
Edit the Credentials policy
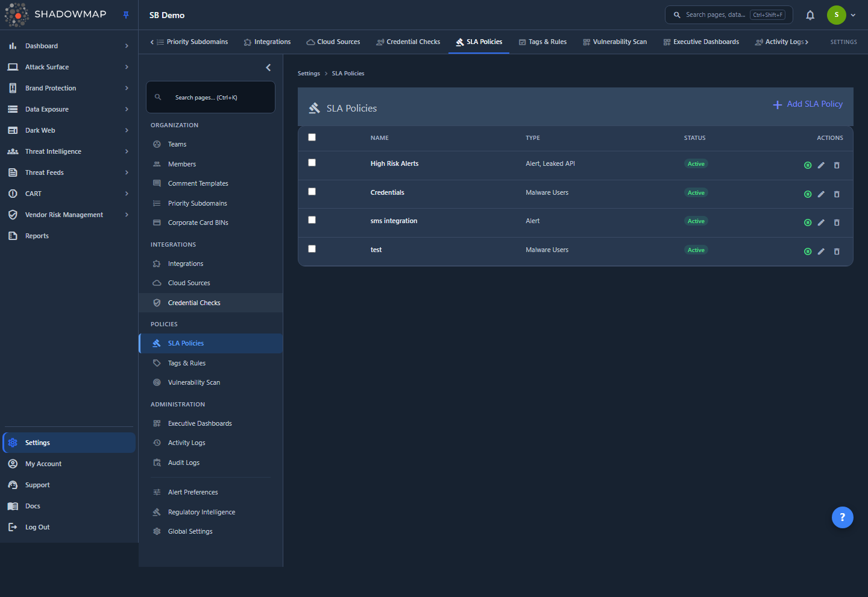coord(821,194)
